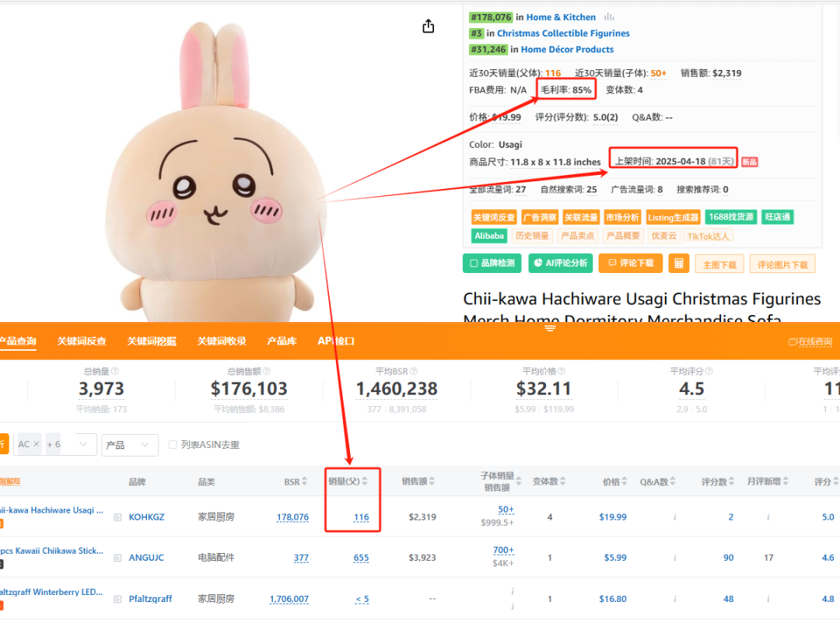
Task: Switch to 产品查询 tab
Action: pos(18,341)
